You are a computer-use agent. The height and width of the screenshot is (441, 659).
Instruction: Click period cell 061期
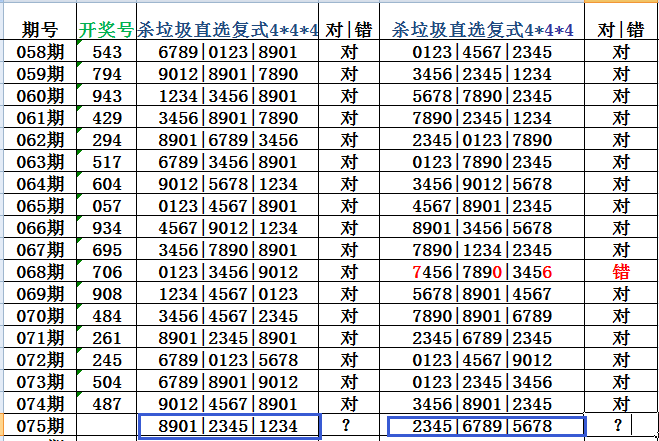coord(40,117)
